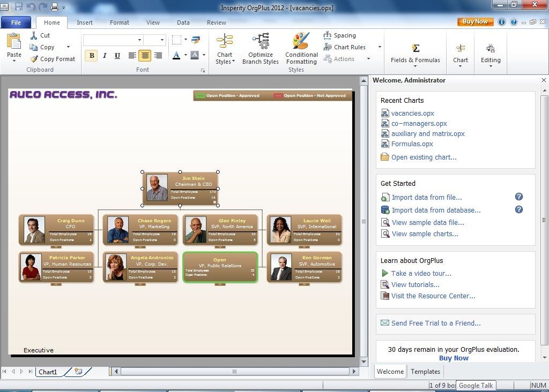The image size is (549, 392).
Task: Switch to the View ribbon tab
Action: coord(153,22)
